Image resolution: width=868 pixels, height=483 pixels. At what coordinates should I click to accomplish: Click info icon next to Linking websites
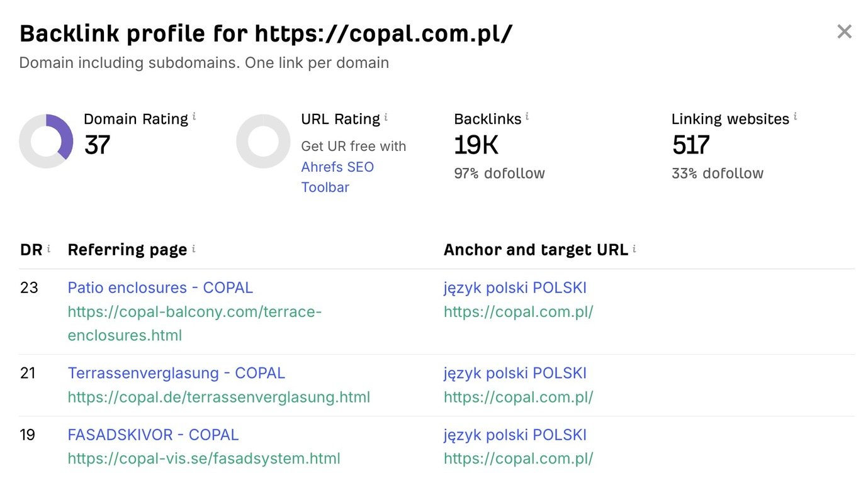795,116
